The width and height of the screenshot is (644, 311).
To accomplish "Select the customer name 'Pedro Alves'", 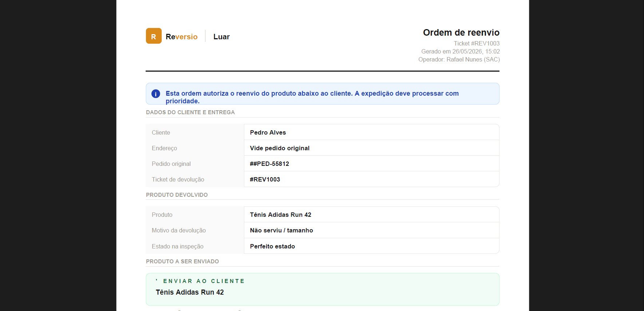I will pos(268,132).
